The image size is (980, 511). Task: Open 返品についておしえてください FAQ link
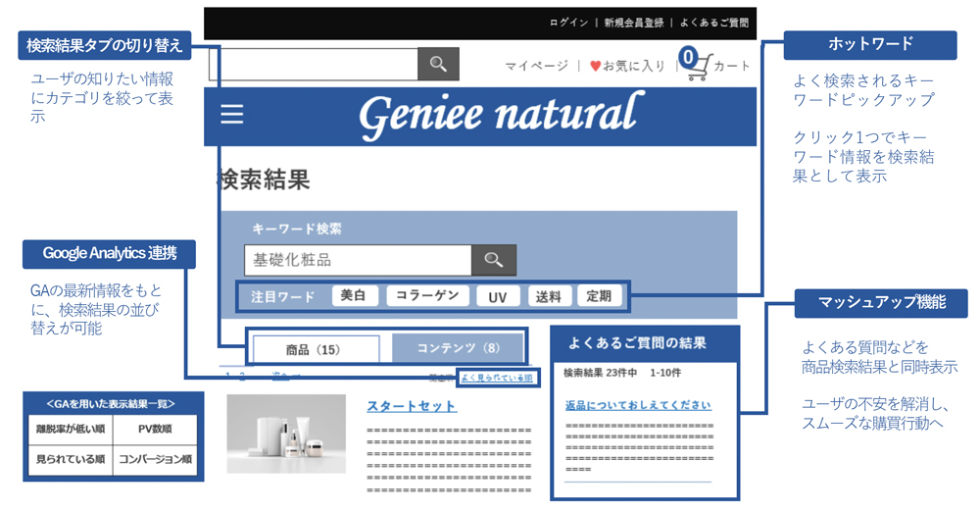pos(638,405)
